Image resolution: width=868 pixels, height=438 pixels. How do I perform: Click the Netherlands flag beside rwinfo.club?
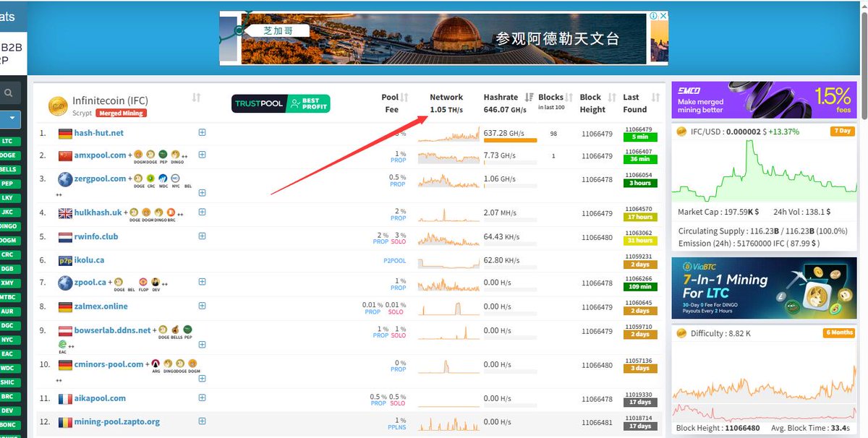pos(65,237)
